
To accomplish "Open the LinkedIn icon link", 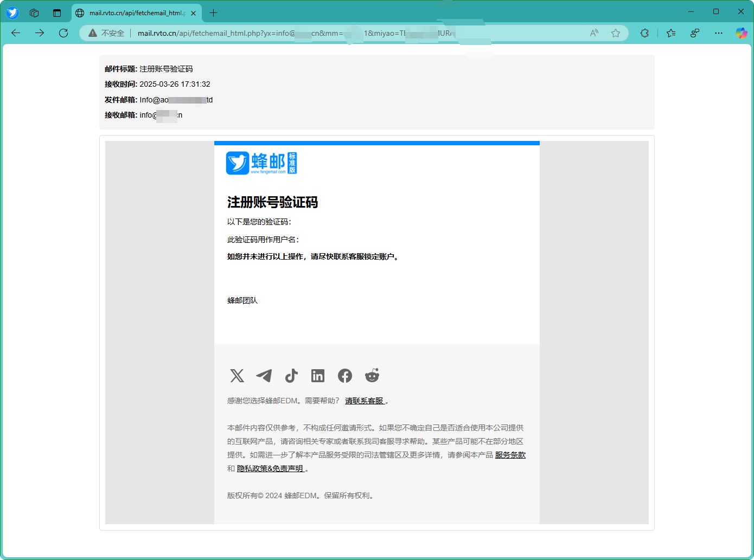I will click(318, 376).
